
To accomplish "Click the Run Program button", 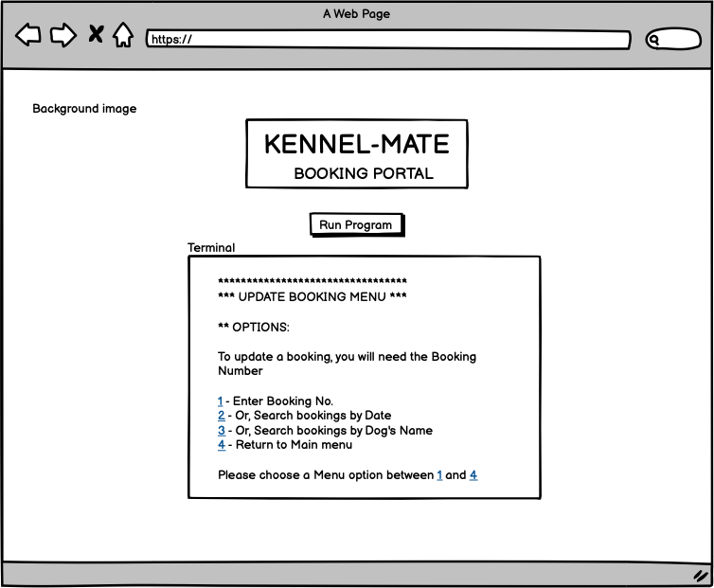I will point(357,224).
